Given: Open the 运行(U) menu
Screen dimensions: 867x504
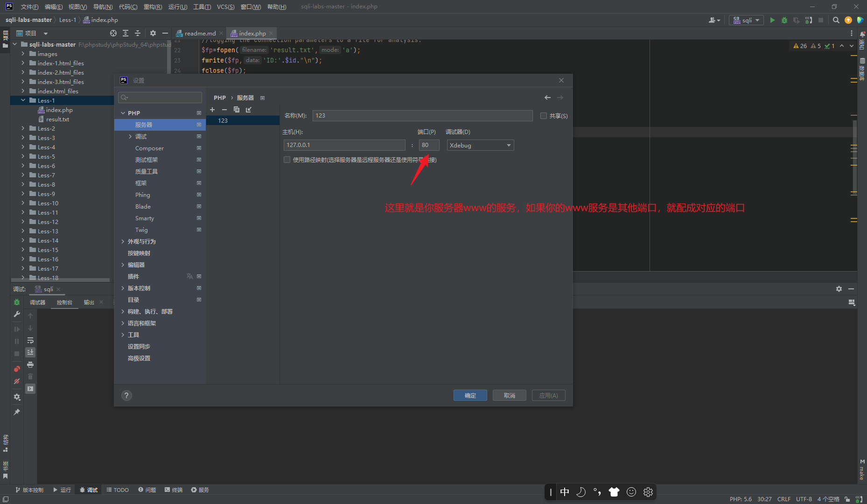Looking at the screenshot, I should tap(177, 7).
